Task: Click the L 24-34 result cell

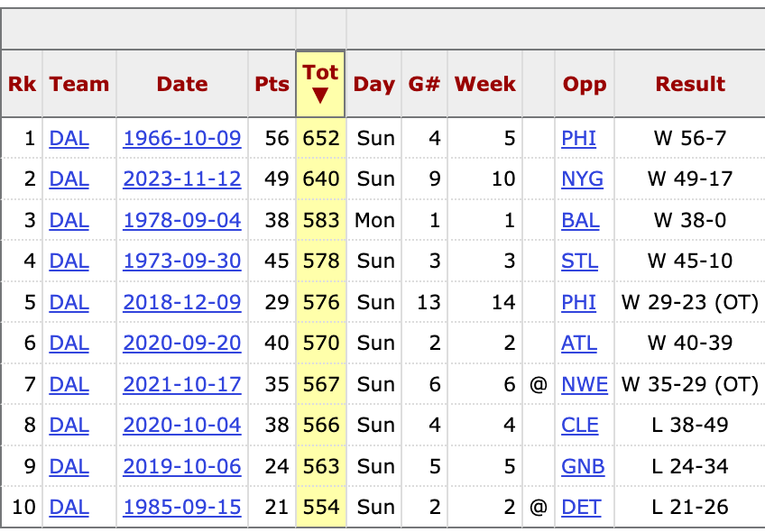Action: coord(690,466)
